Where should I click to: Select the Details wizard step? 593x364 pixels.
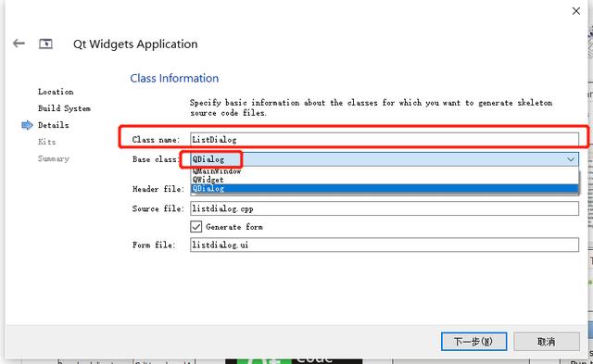(x=54, y=125)
